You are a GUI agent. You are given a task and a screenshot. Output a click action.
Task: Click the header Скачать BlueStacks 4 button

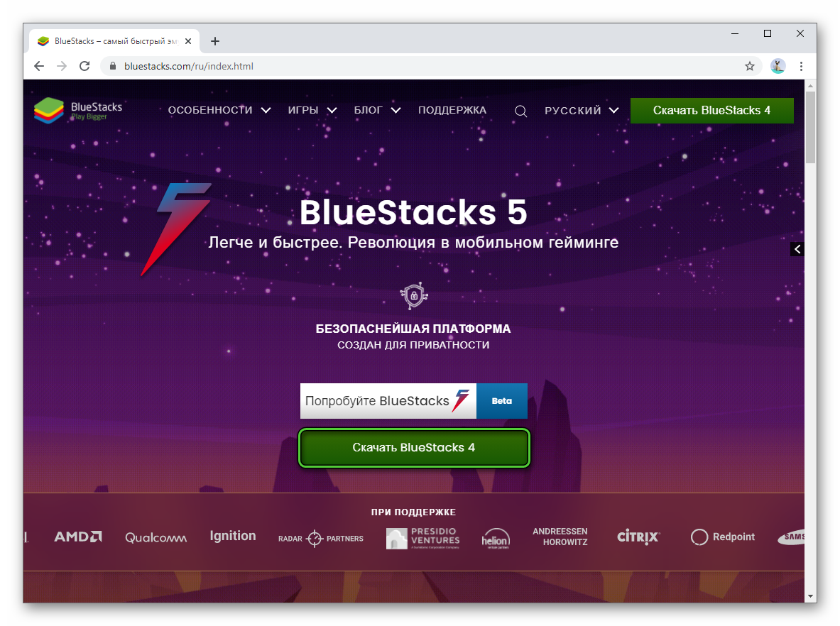pos(711,111)
